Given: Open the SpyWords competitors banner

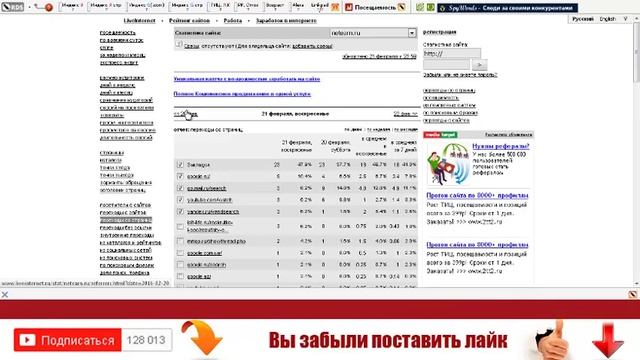Looking at the screenshot, I should click(x=507, y=7).
